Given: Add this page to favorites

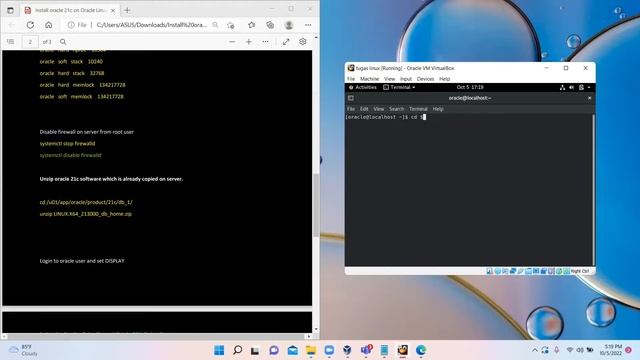Looking at the screenshot, I should [x=231, y=25].
